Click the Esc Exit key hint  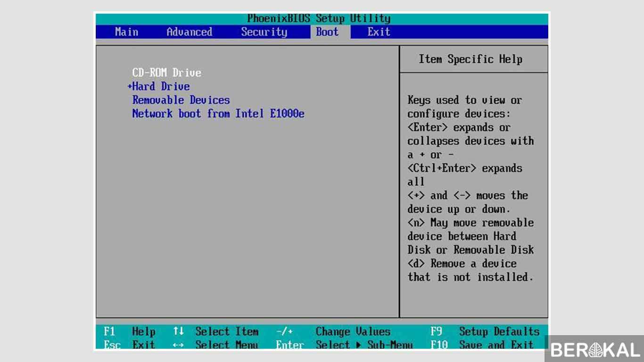click(129, 345)
